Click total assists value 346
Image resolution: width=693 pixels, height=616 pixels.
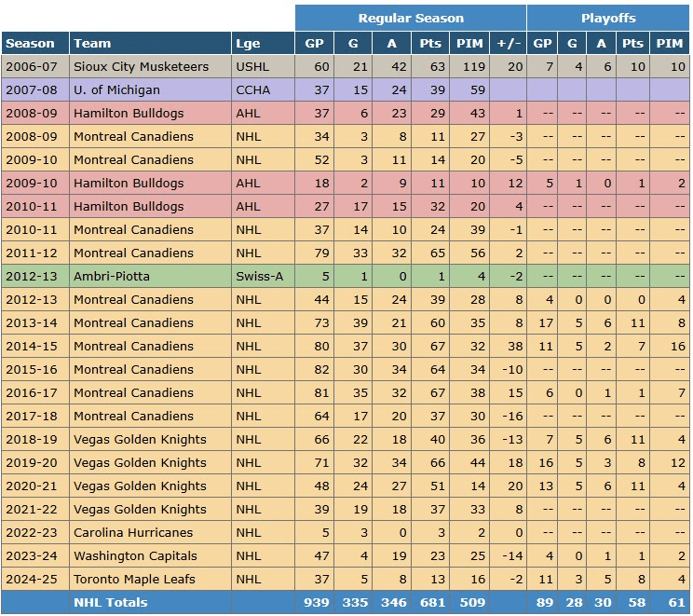(394, 602)
